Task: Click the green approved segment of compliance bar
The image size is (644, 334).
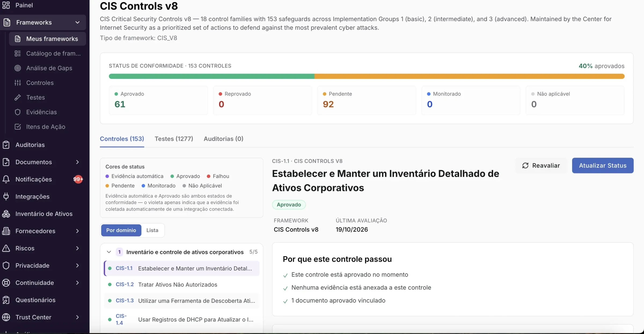Action: click(211, 76)
